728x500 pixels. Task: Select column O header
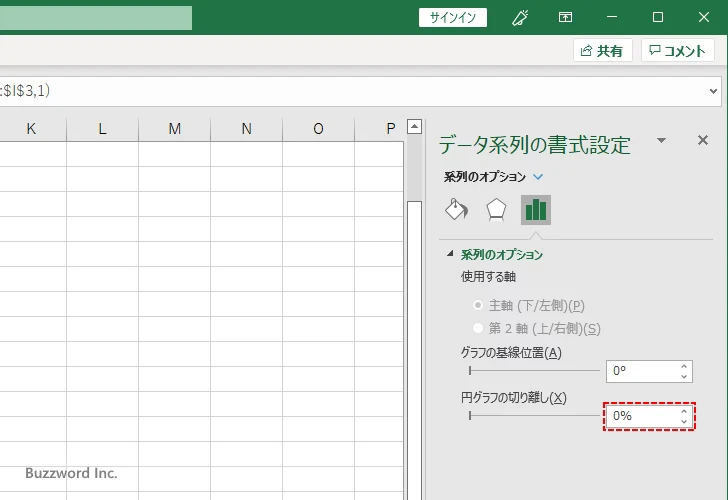(x=318, y=129)
